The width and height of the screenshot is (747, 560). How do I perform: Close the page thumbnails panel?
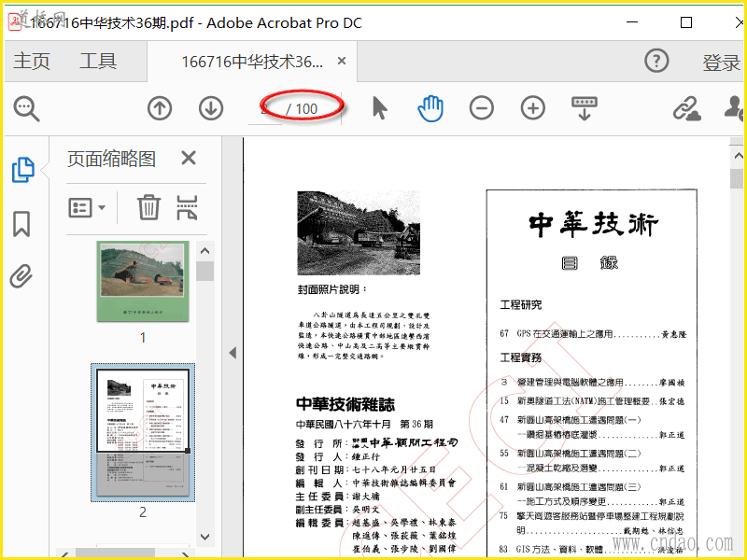click(189, 158)
